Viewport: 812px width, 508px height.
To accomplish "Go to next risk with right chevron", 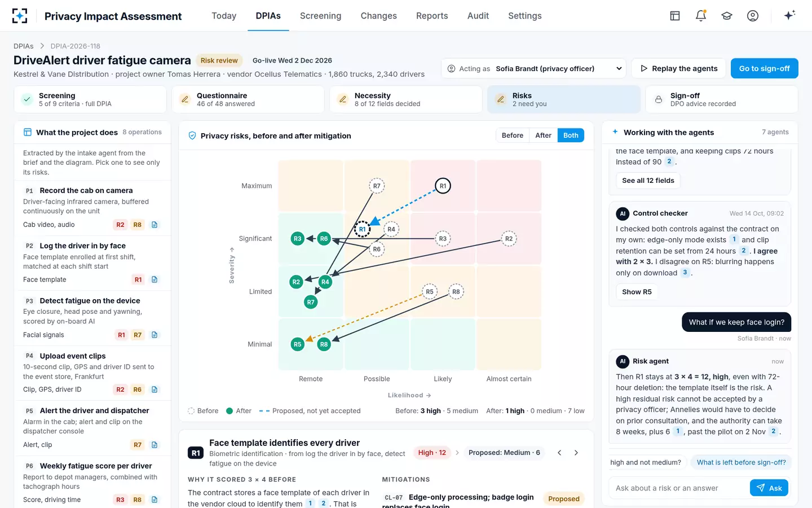I will click(576, 453).
